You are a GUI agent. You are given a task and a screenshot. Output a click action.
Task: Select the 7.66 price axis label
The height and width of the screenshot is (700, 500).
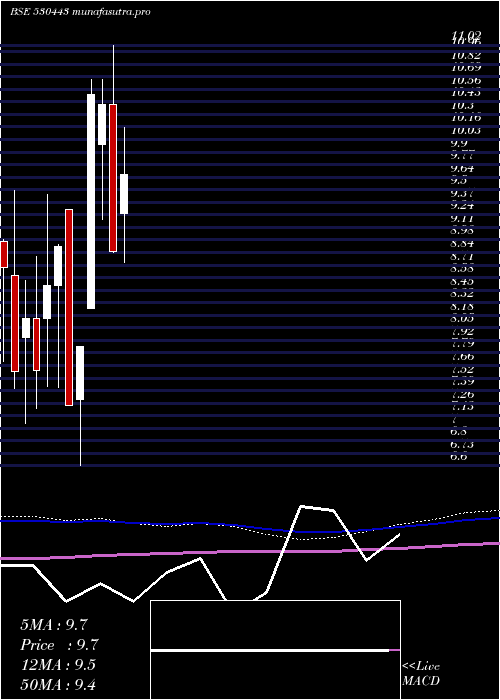tap(462, 356)
